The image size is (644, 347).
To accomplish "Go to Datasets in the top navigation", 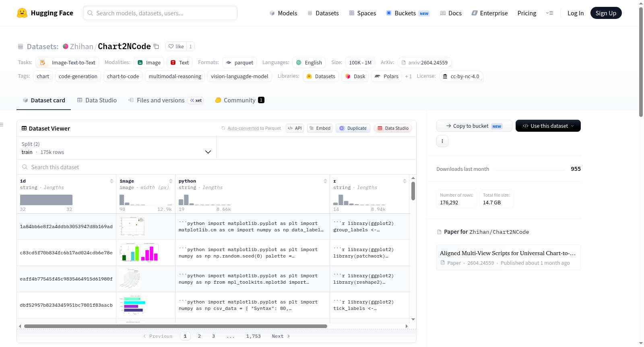I will point(323,13).
